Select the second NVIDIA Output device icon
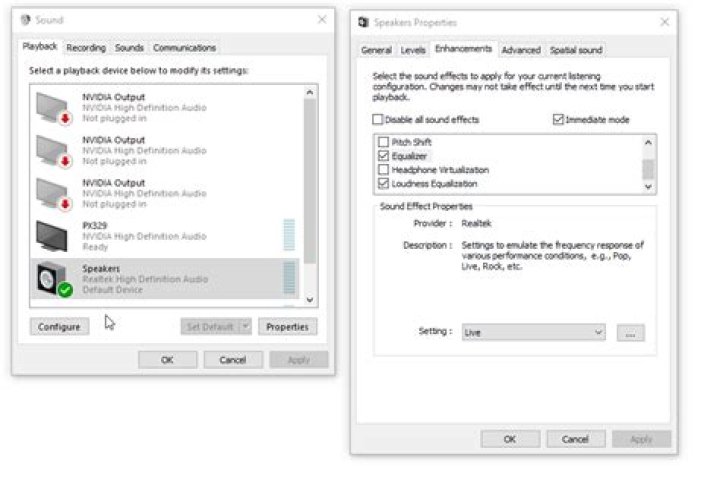 tap(53, 151)
